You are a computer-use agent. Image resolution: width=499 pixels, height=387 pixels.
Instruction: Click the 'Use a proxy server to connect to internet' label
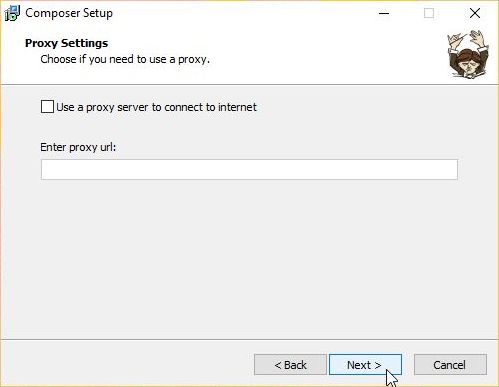(x=156, y=107)
